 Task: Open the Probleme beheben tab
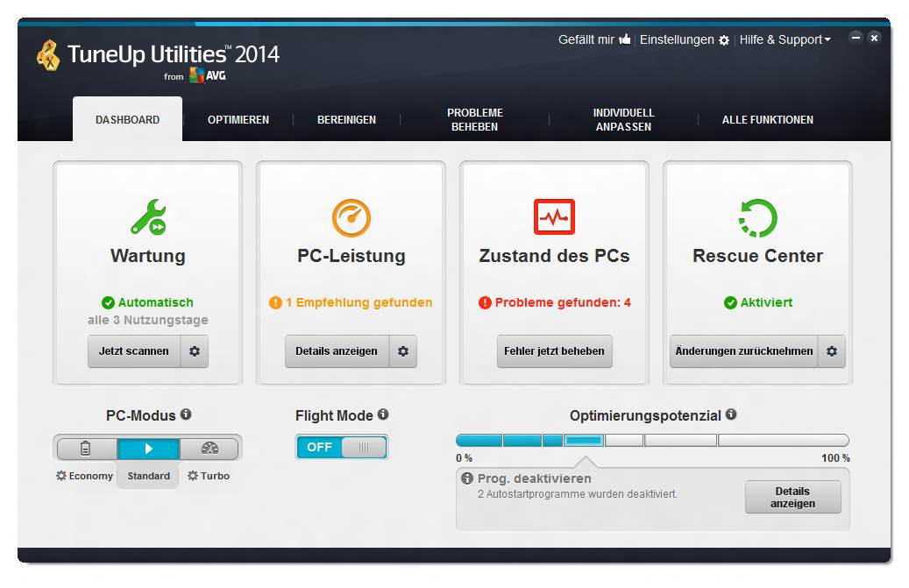pyautogui.click(x=475, y=119)
